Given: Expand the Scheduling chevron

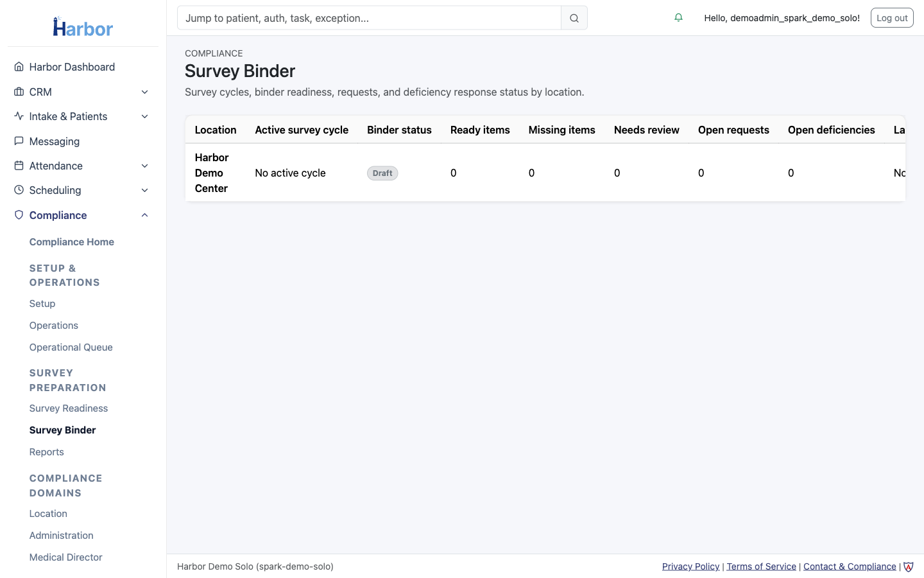Looking at the screenshot, I should pyautogui.click(x=145, y=190).
